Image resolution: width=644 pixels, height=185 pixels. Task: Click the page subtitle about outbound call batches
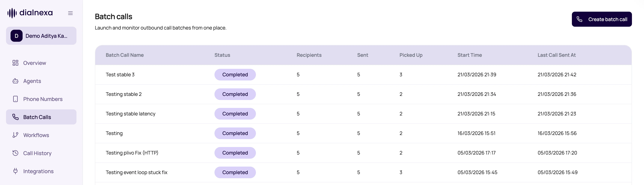[160, 28]
